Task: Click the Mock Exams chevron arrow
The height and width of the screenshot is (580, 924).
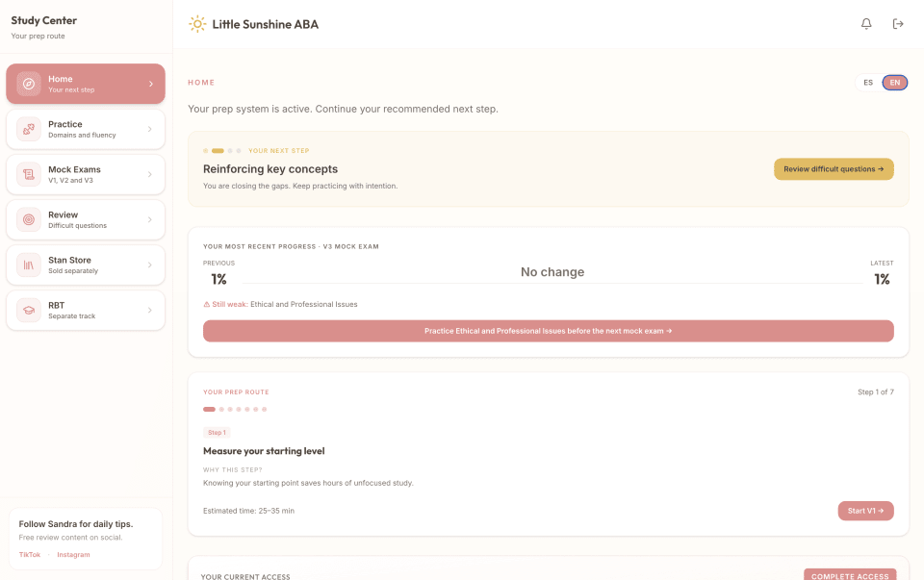Action: coord(150,174)
